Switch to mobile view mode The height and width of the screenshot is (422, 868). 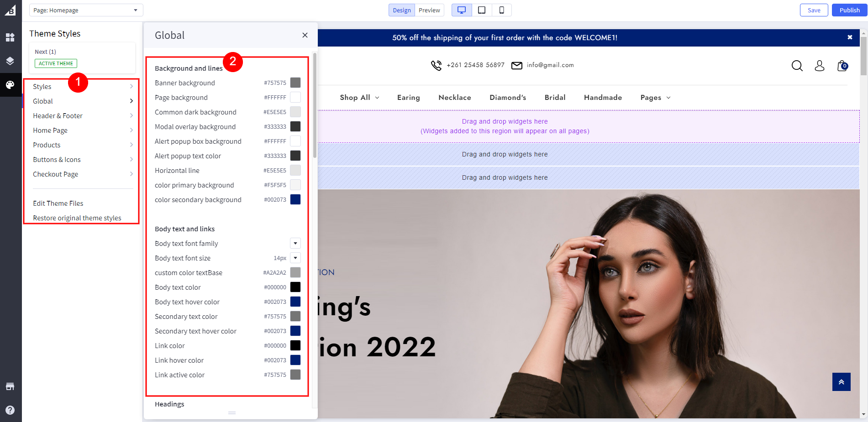(x=501, y=10)
